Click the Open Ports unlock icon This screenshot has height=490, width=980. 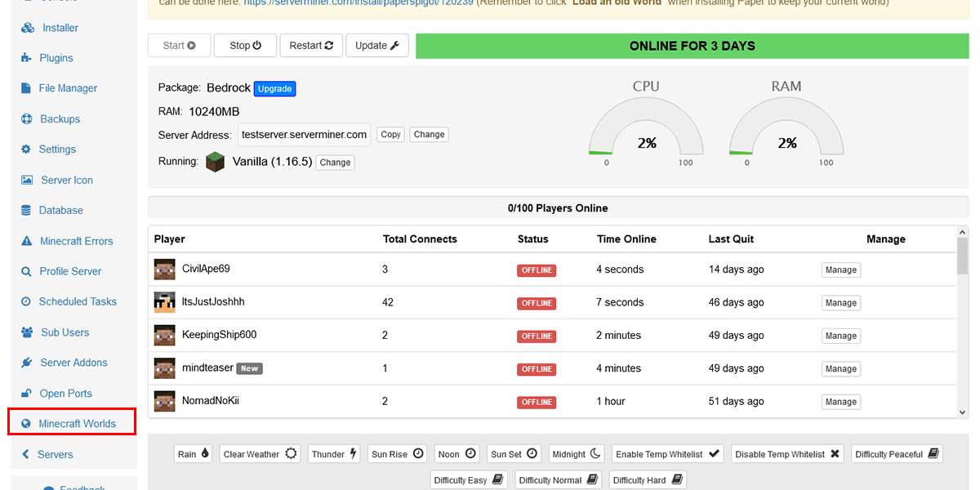(x=27, y=394)
